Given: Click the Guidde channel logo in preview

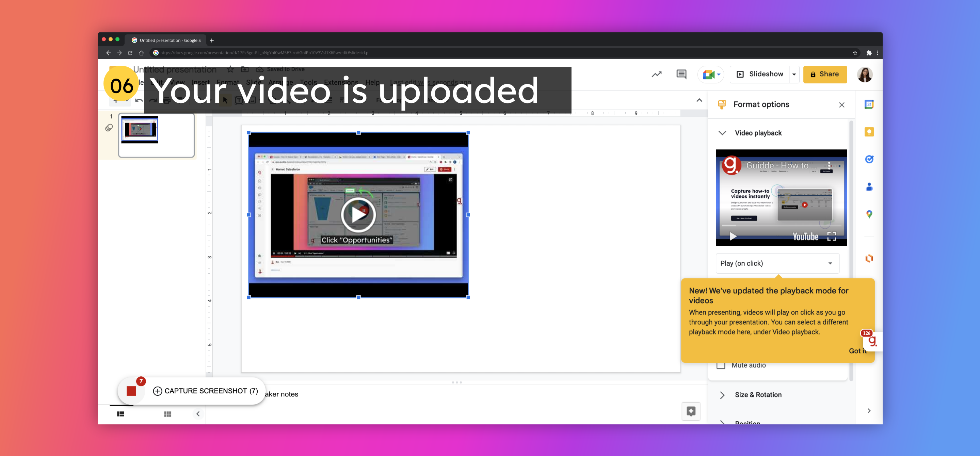Looking at the screenshot, I should tap(731, 165).
